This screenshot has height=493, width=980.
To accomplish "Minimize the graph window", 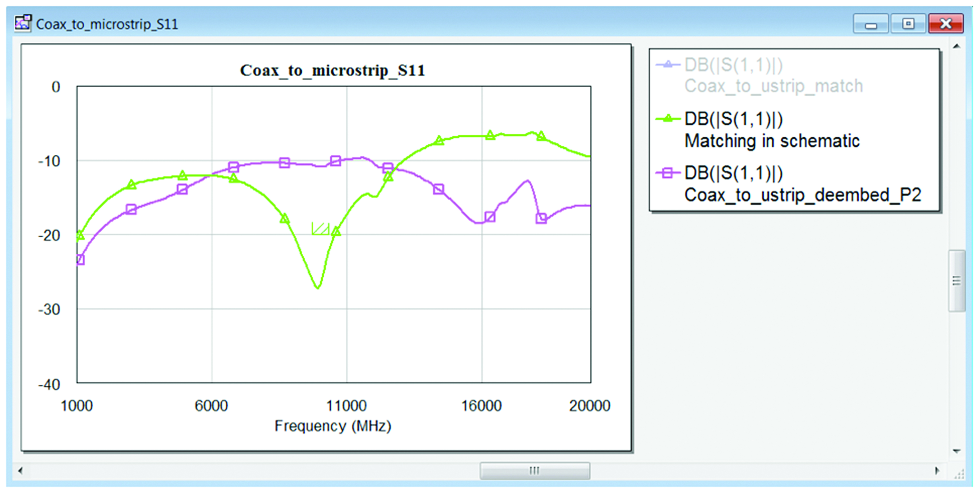I will point(871,24).
